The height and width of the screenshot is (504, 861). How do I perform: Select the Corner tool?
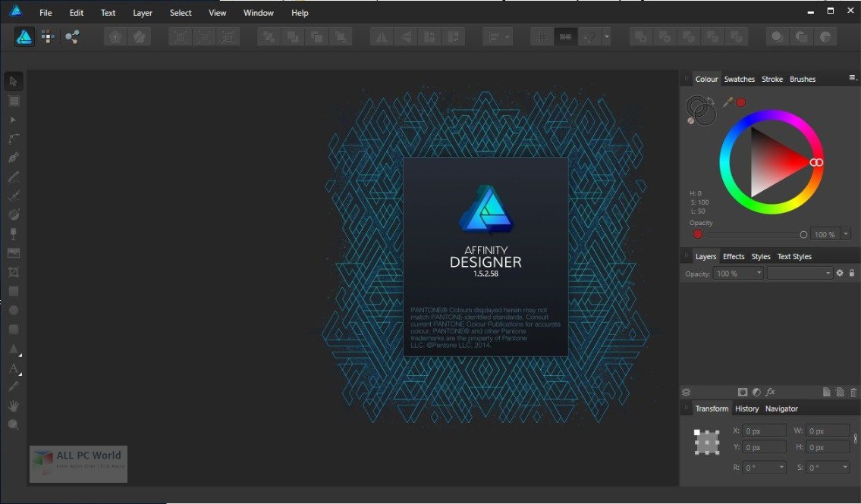click(x=14, y=139)
